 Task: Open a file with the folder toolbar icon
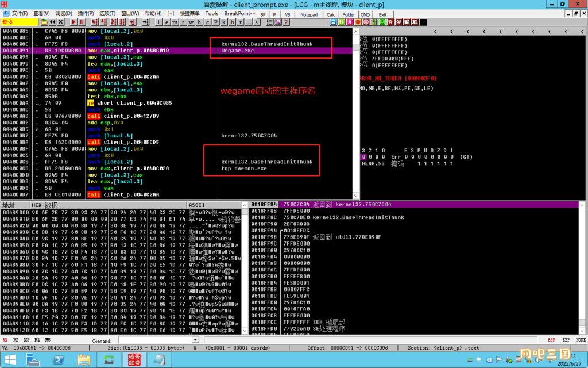tap(44, 22)
